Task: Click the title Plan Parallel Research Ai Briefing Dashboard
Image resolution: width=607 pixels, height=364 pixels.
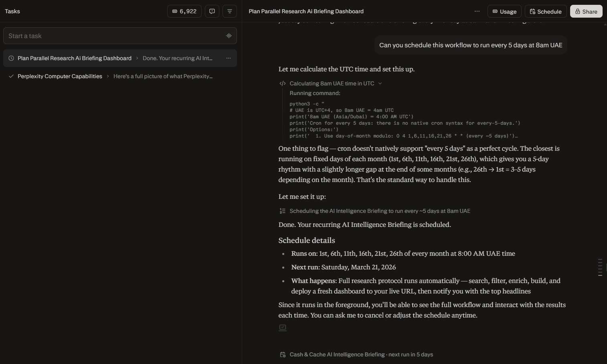Action: click(306, 11)
